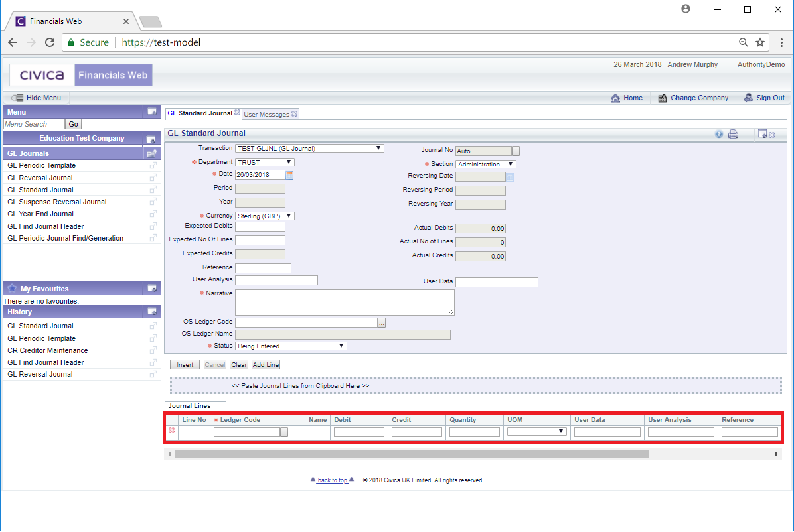Open GL Periodic Template in new window icon
The image size is (794, 532).
[x=153, y=166]
